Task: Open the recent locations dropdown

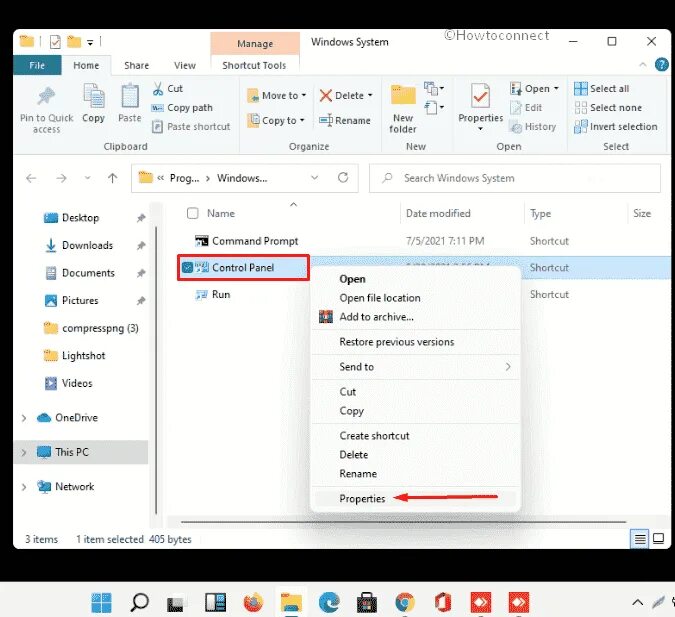Action: tap(87, 178)
